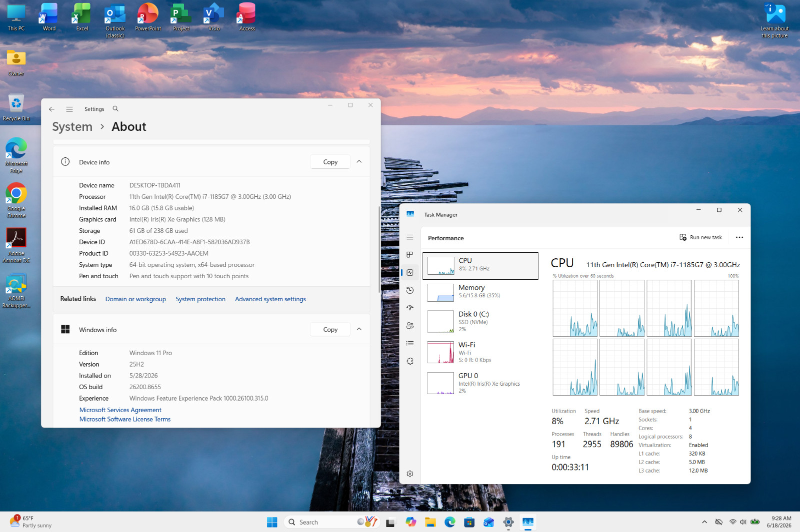This screenshot has width=800, height=532.
Task: Show hidden system tray icons chevron
Action: (704, 522)
